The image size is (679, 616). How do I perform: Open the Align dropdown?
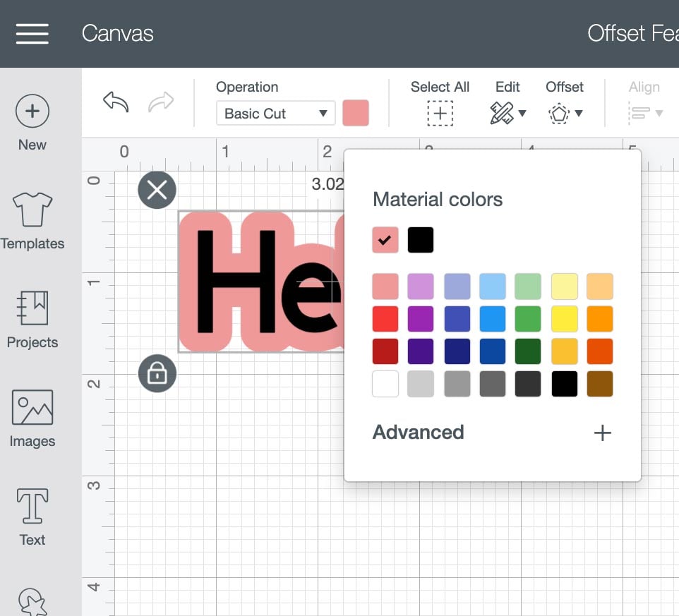tap(645, 114)
